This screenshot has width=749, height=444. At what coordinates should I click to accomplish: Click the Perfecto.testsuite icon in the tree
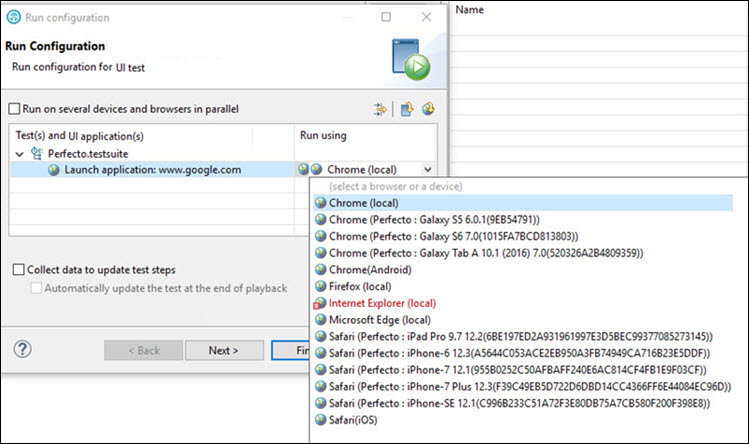click(38, 154)
